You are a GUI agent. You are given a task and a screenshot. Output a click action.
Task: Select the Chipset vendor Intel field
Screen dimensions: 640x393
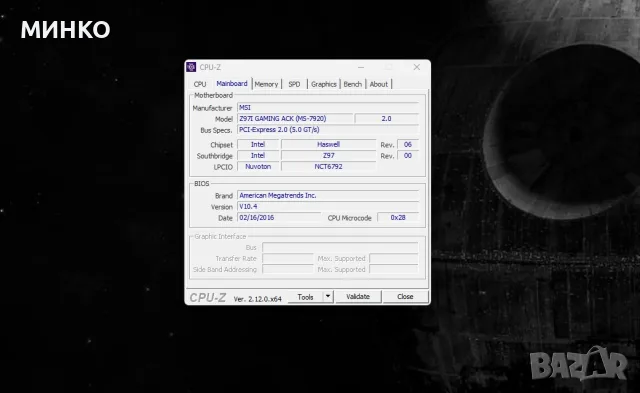(258, 144)
